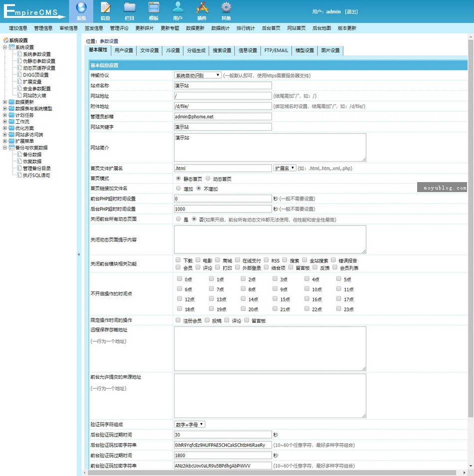Click the 管理员邮箱 input field
Screen dimensions: 474x476
tap(223, 117)
